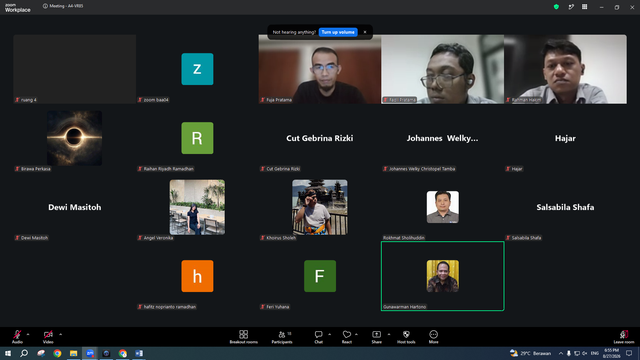
Task: Open the More options menu
Action: click(x=433, y=337)
